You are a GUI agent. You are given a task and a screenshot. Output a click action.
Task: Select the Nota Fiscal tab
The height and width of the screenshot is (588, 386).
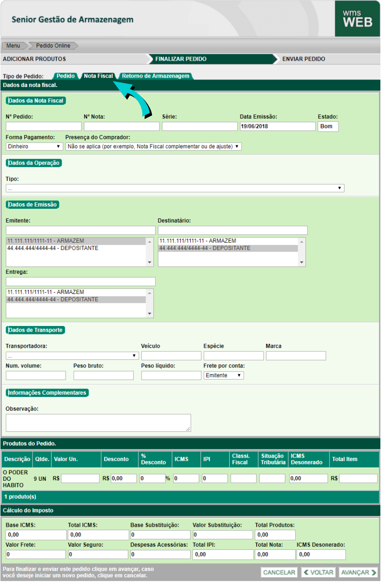98,76
